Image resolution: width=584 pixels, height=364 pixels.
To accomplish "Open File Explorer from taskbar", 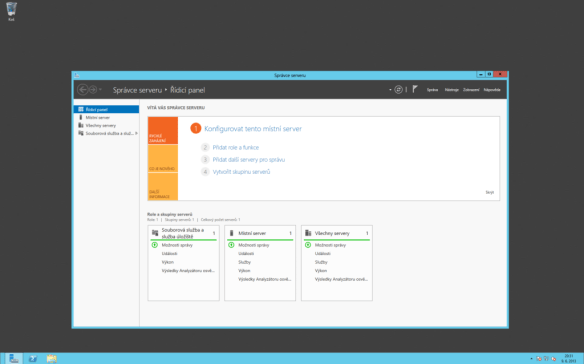I will pyautogui.click(x=51, y=358).
